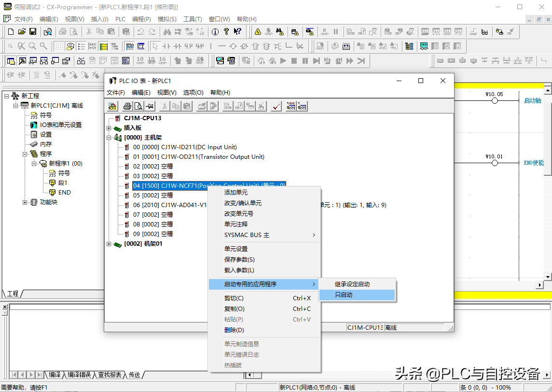Toggle the project workspace view button

(11, 61)
